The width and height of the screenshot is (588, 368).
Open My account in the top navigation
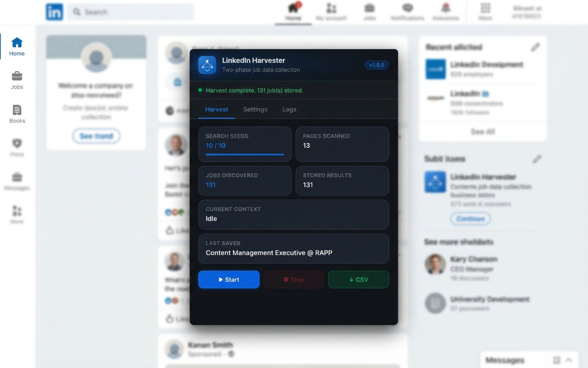click(x=331, y=12)
